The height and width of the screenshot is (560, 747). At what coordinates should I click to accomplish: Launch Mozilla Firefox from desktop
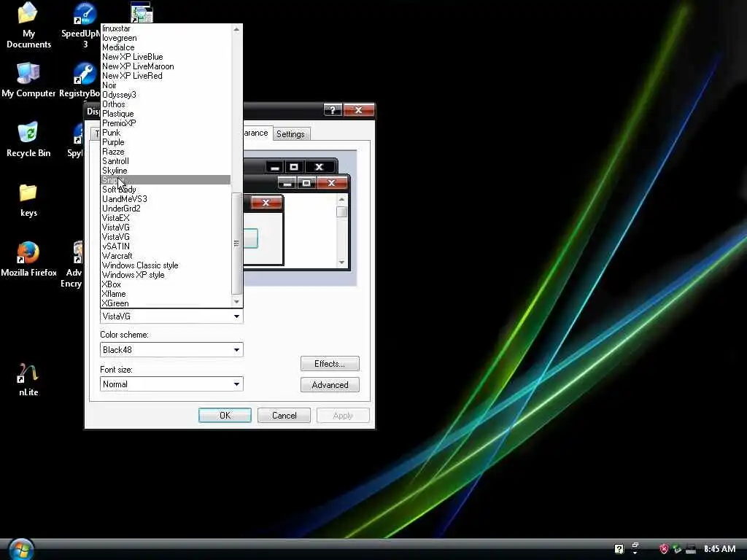pos(28,260)
